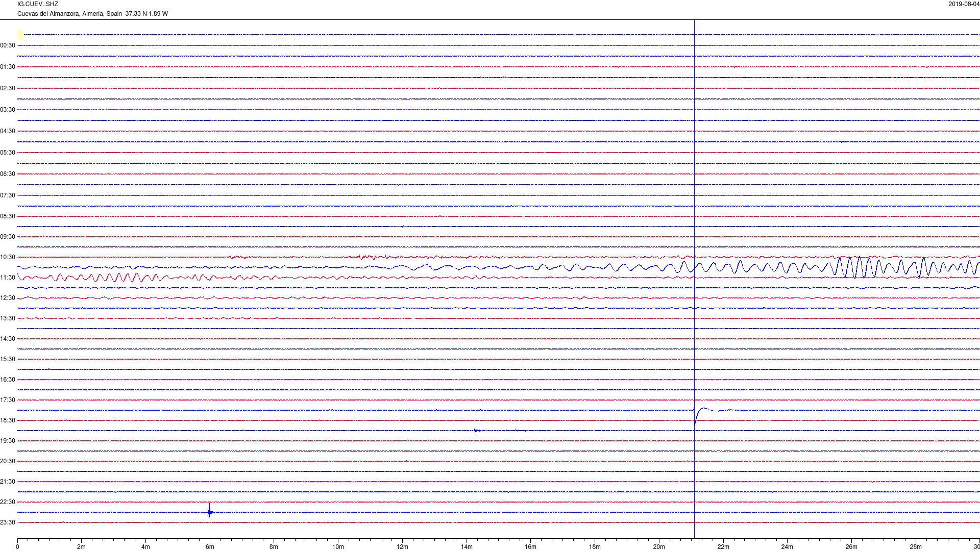
Task: Click the 17:30 time label
Action: click(x=8, y=400)
